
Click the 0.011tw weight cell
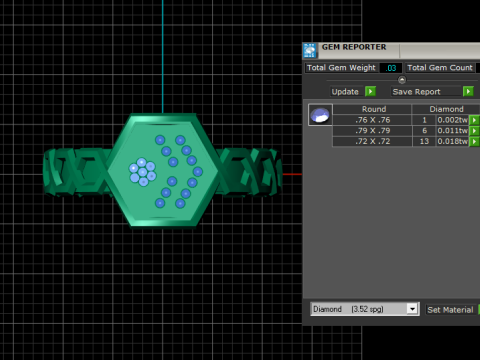452,131
